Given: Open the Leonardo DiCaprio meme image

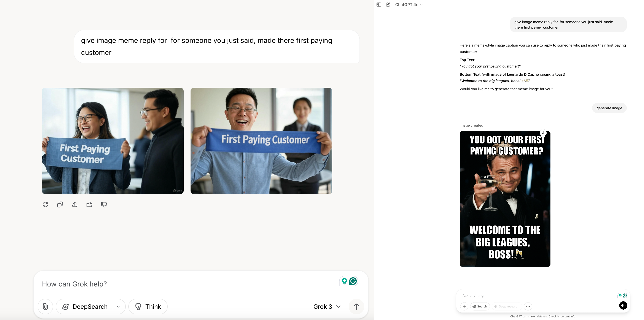Looking at the screenshot, I should (x=505, y=199).
